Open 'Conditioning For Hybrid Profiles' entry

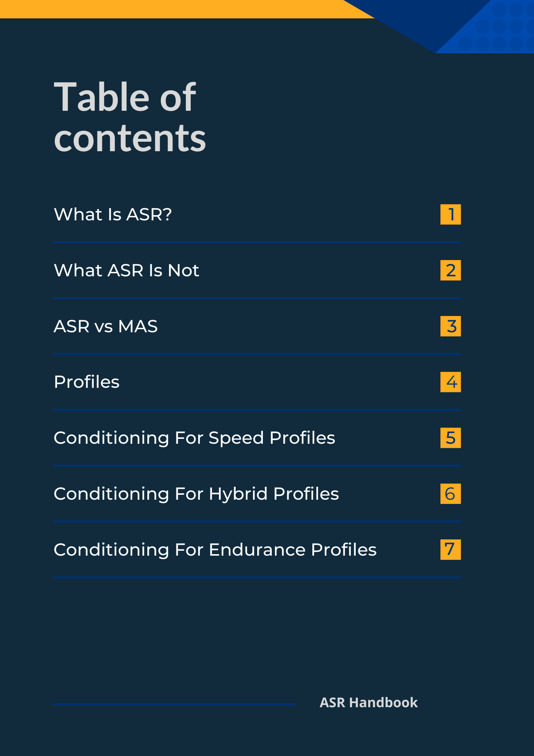196,494
